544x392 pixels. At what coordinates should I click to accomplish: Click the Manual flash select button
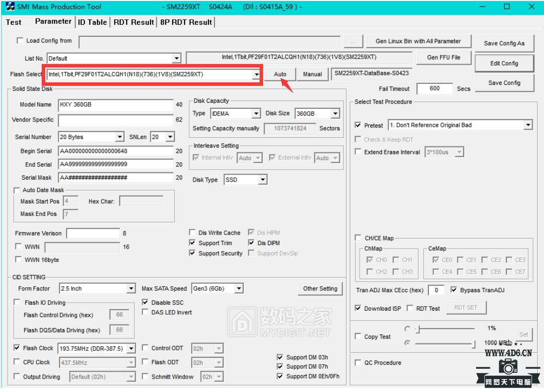312,74
